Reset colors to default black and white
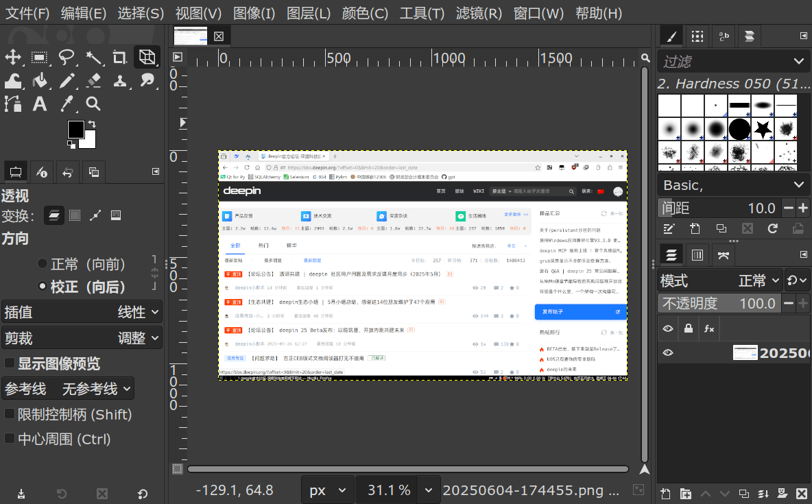 (71, 145)
